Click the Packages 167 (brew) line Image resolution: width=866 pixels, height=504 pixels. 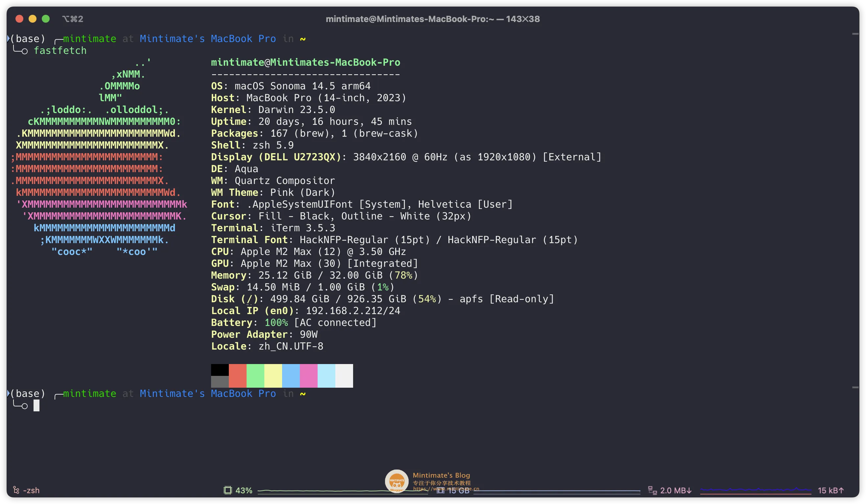click(314, 133)
